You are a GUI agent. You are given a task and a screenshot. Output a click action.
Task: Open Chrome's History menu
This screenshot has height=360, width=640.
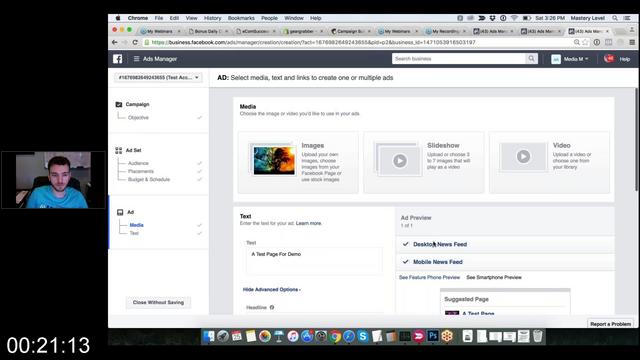click(212, 18)
